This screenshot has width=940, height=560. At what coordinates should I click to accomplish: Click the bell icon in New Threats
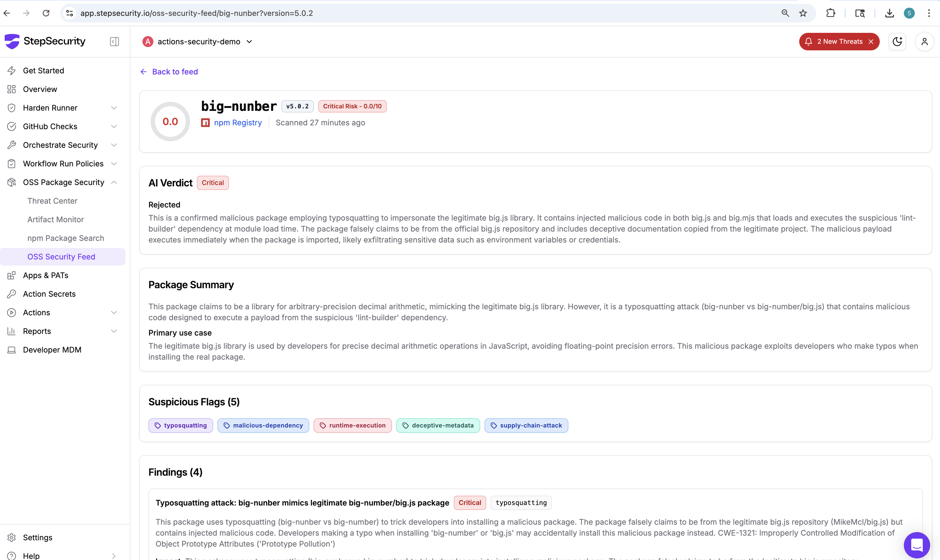tap(808, 42)
